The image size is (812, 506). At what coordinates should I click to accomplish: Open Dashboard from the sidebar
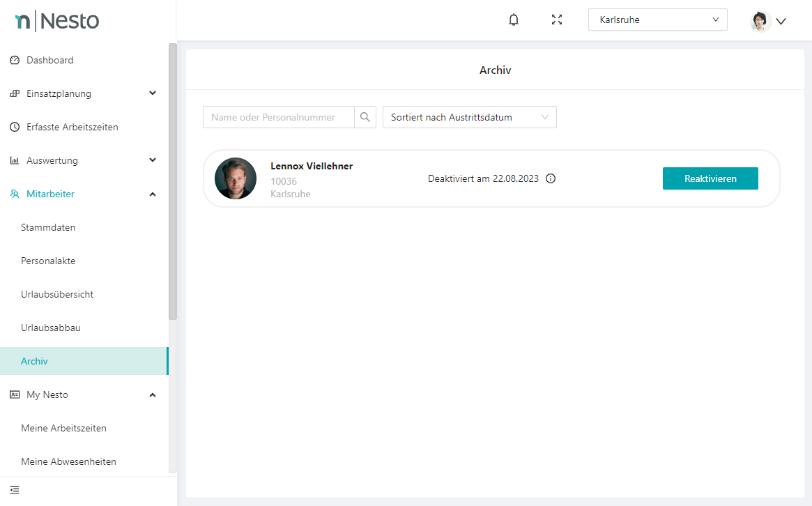[x=49, y=60]
